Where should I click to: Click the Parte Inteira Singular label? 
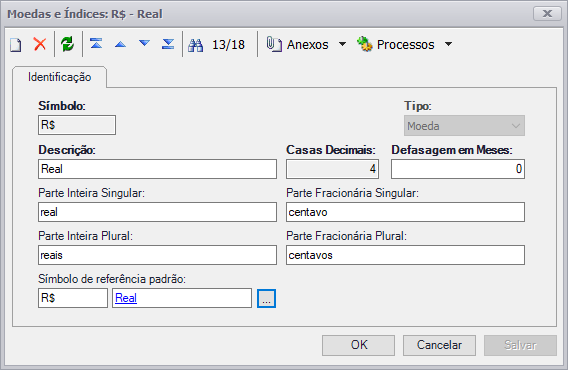(x=91, y=193)
